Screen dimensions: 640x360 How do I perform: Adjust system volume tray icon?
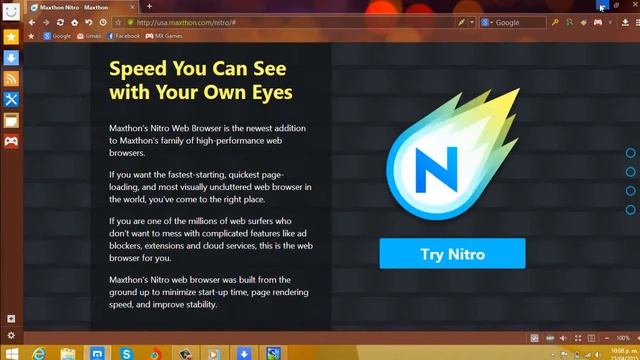[598, 355]
